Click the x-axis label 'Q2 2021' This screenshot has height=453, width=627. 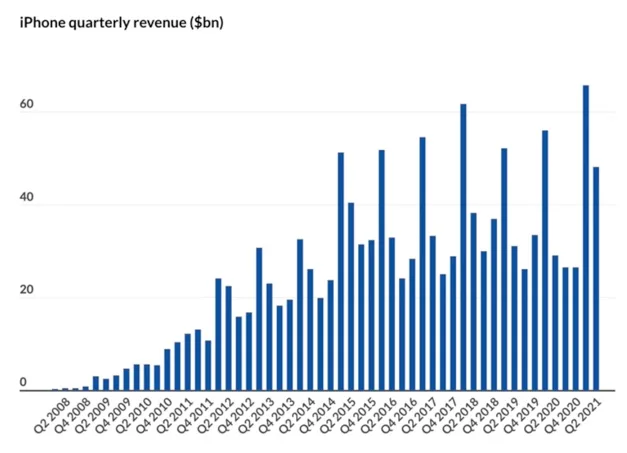[x=583, y=416]
